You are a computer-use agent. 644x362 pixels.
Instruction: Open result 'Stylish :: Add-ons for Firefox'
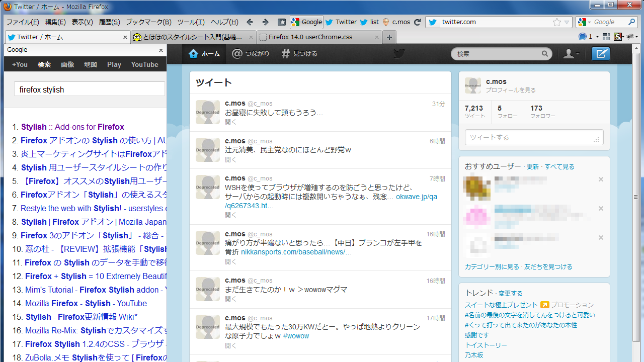click(72, 127)
